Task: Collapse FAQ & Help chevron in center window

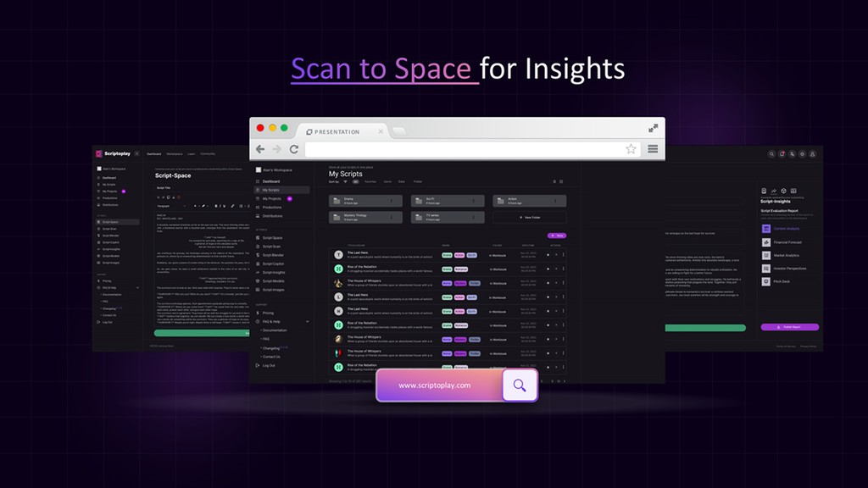Action: tap(307, 321)
